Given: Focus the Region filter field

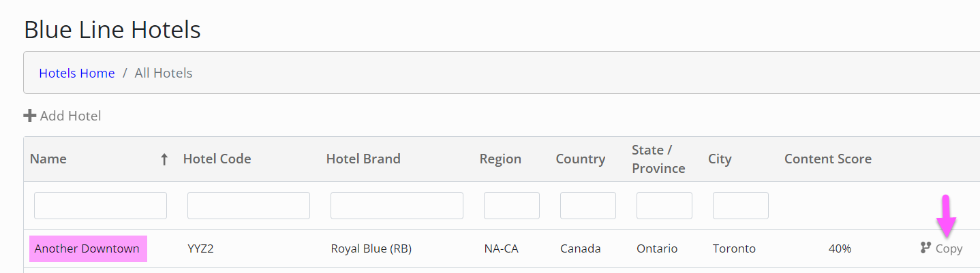Looking at the screenshot, I should click(x=512, y=206).
